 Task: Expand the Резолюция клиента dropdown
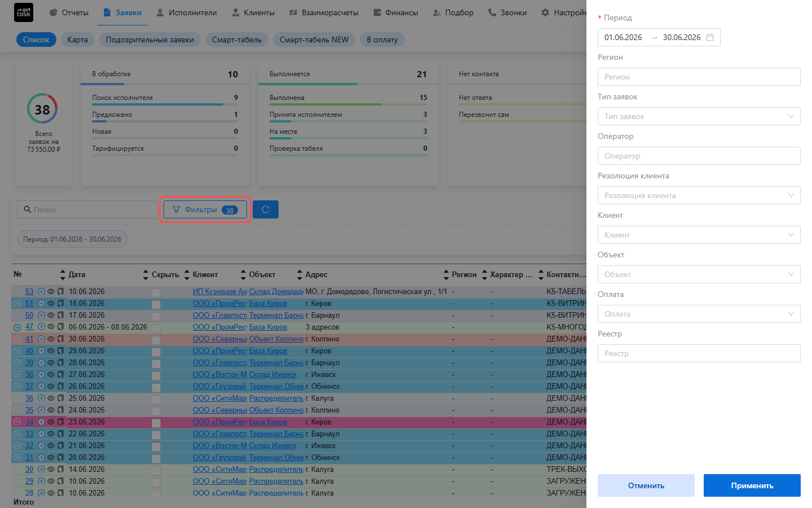click(699, 195)
